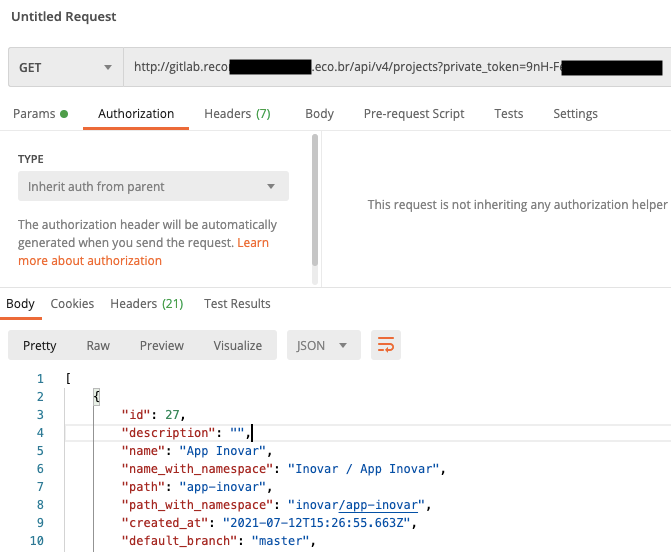
Task: Open the request Headers (7) tab
Action: 238,114
